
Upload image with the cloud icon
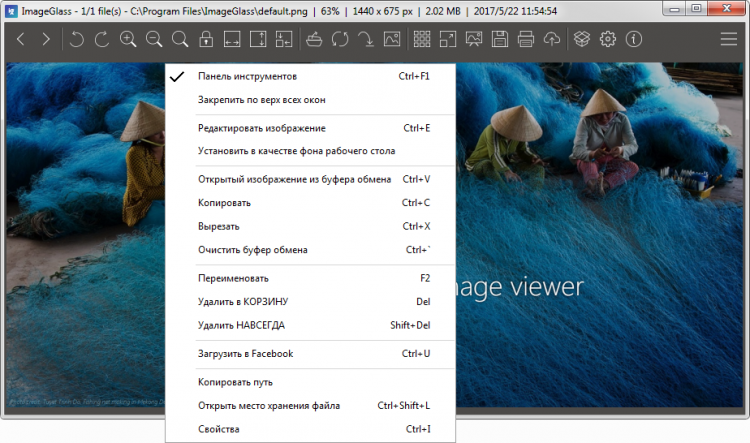point(551,39)
